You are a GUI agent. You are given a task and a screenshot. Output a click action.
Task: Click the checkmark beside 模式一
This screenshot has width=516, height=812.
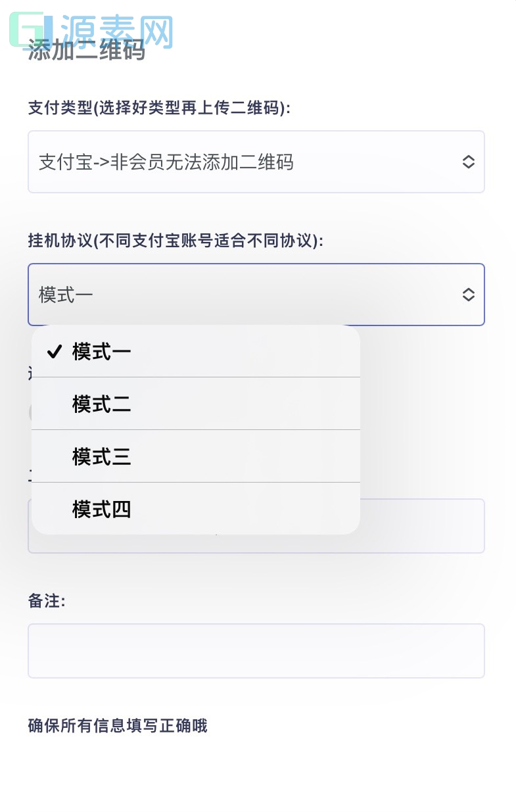(x=54, y=352)
